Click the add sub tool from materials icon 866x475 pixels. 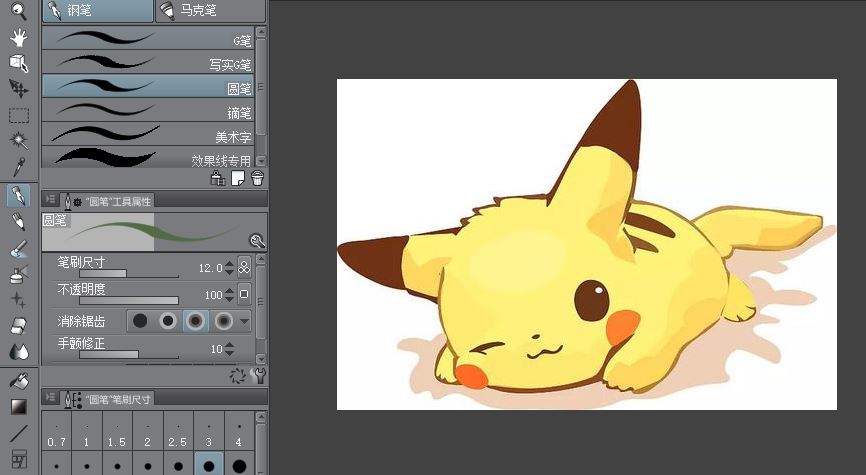(x=218, y=178)
